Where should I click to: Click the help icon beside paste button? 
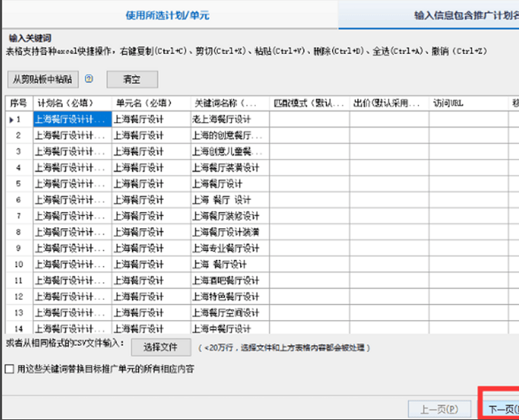(89, 79)
